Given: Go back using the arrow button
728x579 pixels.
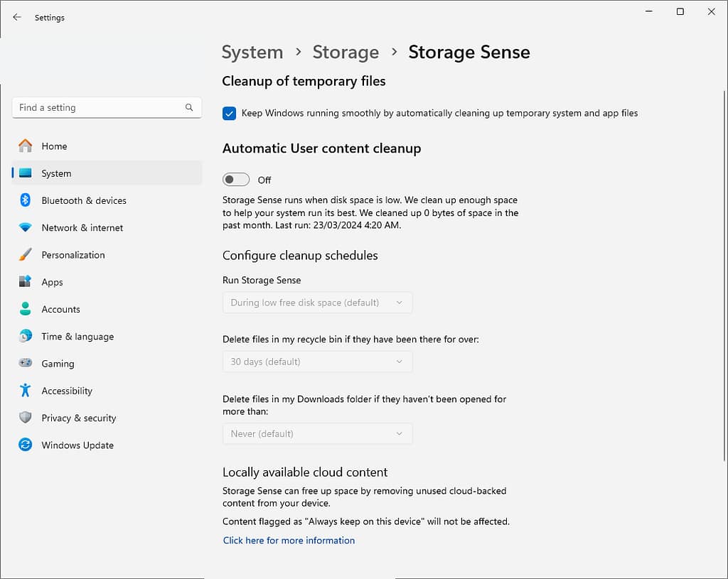Looking at the screenshot, I should point(16,17).
